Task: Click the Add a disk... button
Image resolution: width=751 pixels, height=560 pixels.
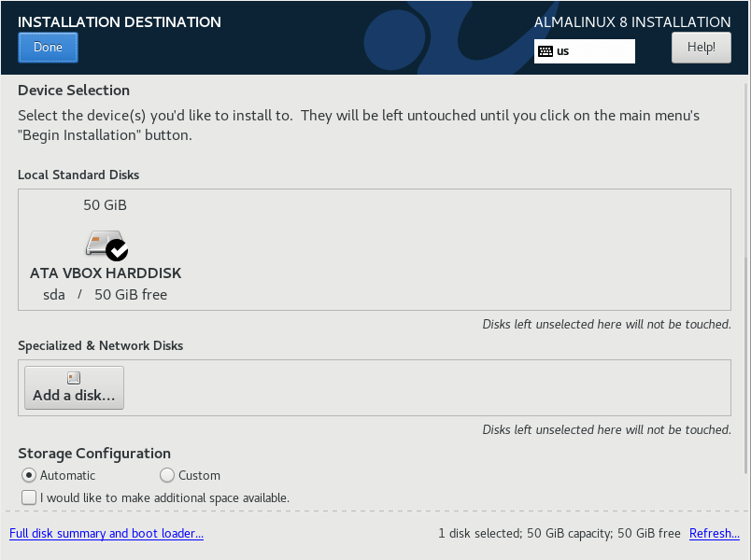Action: click(74, 387)
